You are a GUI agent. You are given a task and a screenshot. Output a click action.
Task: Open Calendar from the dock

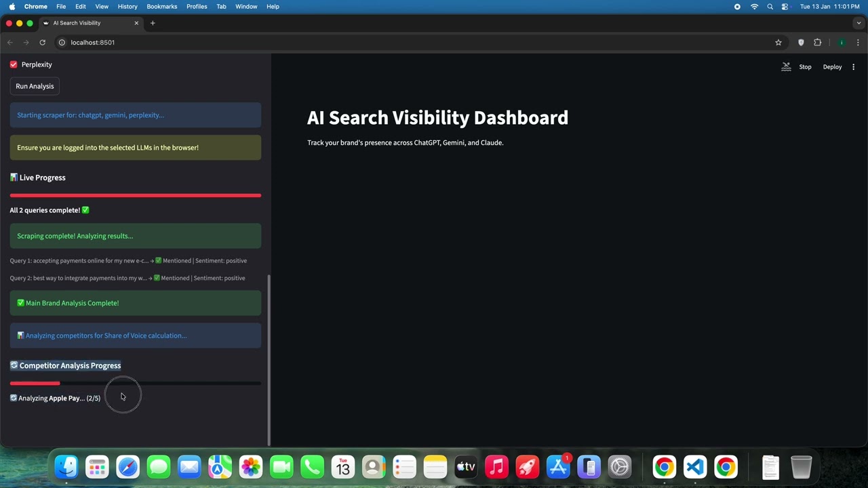click(343, 467)
